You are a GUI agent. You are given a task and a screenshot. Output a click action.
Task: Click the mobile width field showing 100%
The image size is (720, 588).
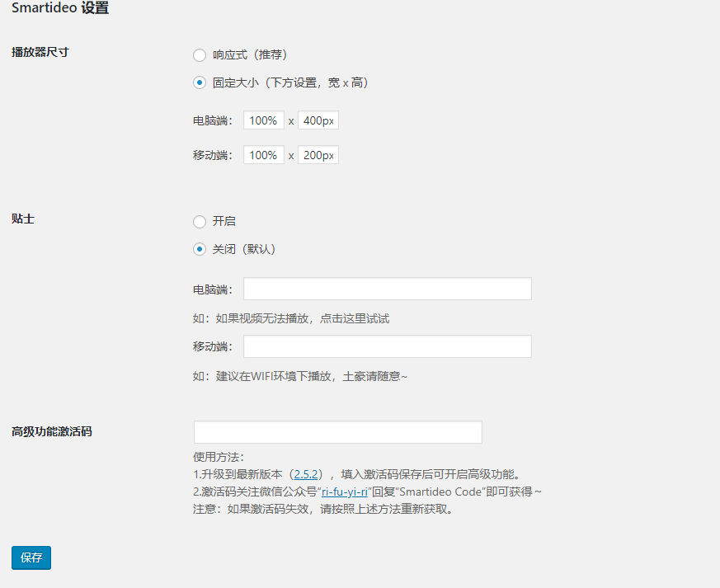point(263,154)
